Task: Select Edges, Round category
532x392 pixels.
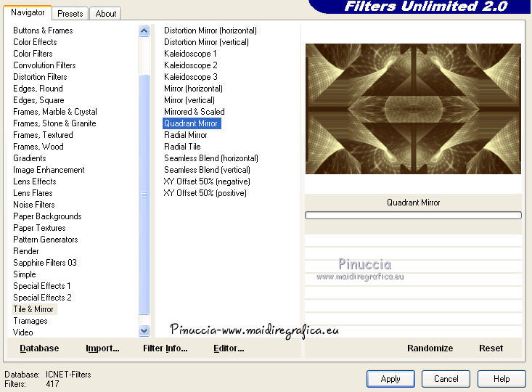Action: click(x=38, y=89)
